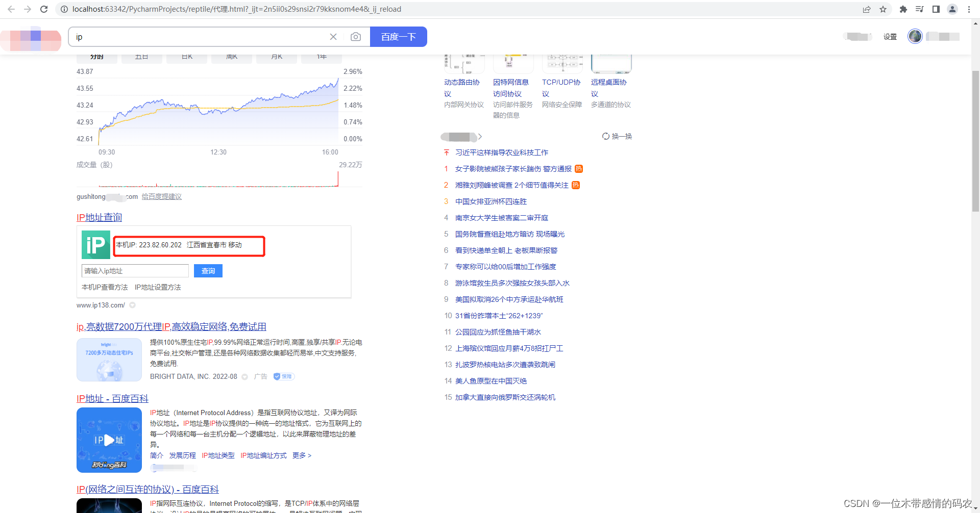Image resolution: width=980 pixels, height=513 pixels.
Task: Click the IP地址编址方式 sublink
Action: click(x=263, y=455)
